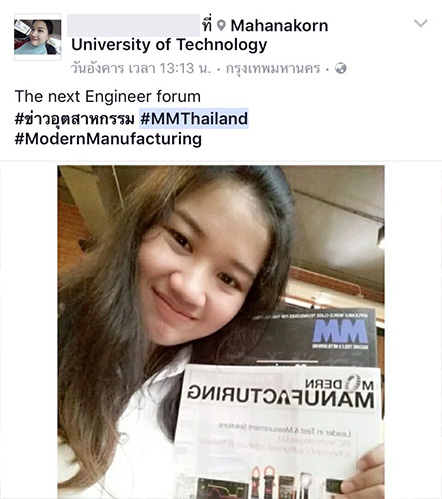The height and width of the screenshot is (499, 442).
Task: Open the #ModernManufacturing hashtag
Action: click(108, 139)
